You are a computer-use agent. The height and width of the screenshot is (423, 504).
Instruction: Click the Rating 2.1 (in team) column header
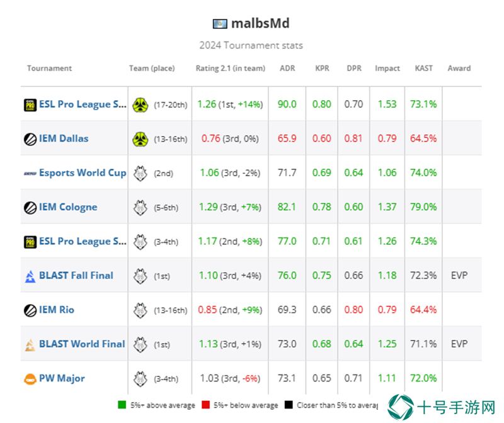pos(231,69)
